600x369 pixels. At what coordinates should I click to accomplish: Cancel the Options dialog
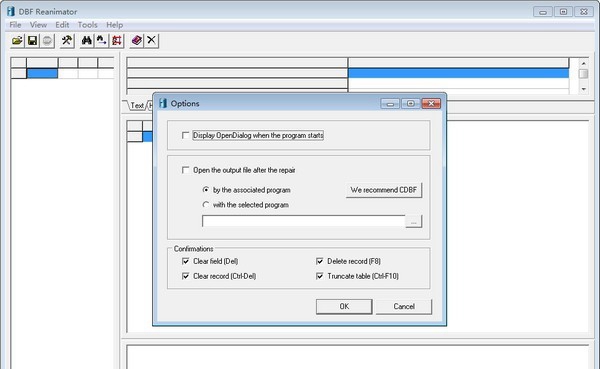(x=404, y=307)
